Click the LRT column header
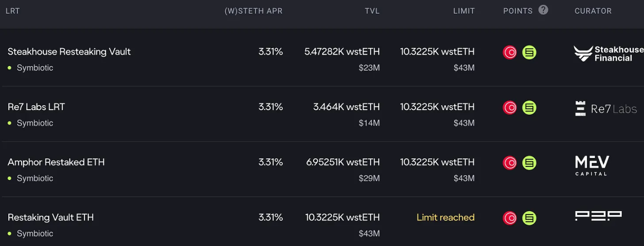644x246 pixels. (13, 11)
